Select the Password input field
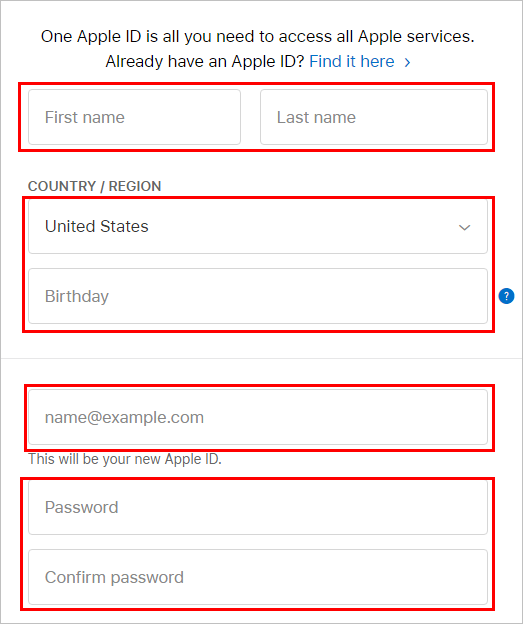 coord(258,507)
